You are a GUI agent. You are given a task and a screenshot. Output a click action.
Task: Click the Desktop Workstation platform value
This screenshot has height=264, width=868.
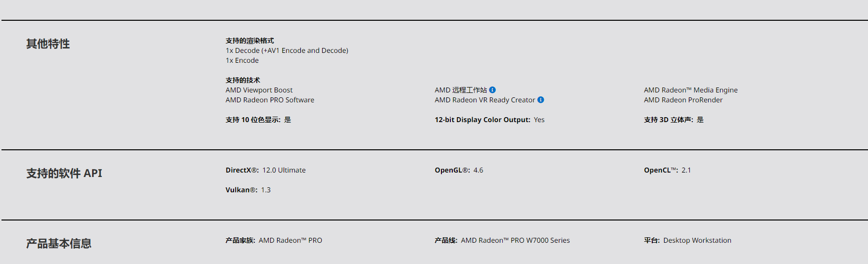(697, 240)
